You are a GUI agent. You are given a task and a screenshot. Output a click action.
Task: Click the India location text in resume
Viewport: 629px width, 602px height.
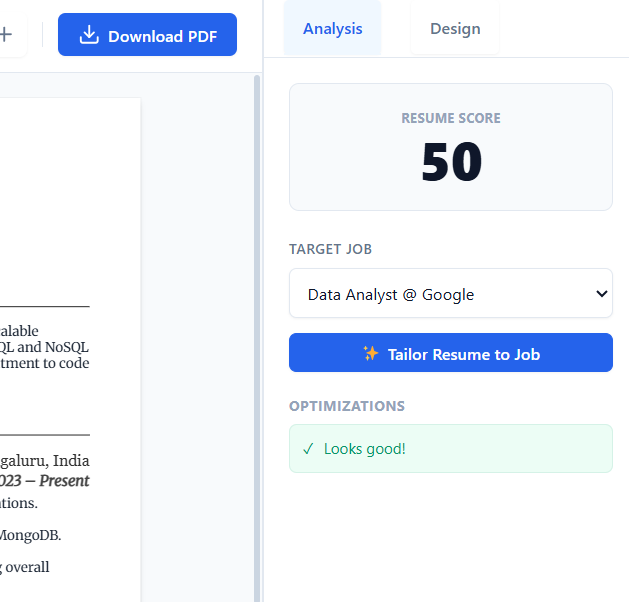point(71,461)
